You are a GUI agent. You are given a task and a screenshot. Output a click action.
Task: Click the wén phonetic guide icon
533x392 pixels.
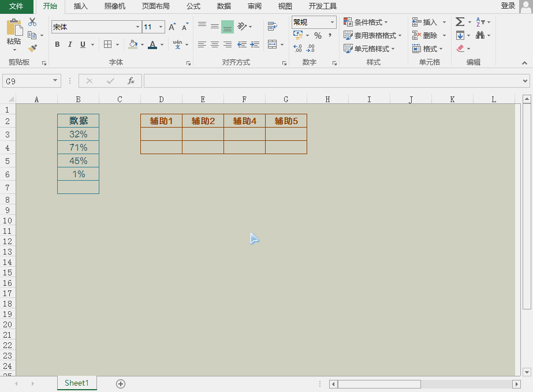coord(177,44)
